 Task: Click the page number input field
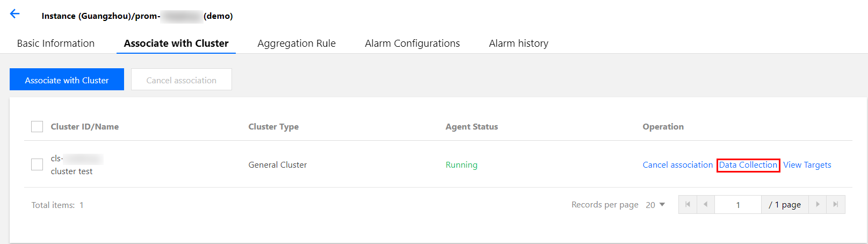pos(737,205)
